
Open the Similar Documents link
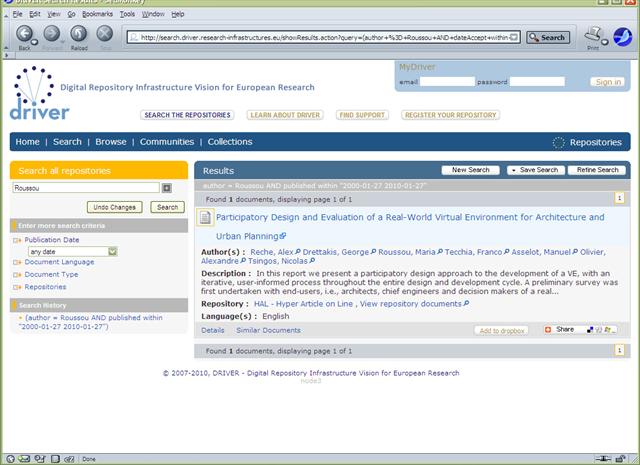pos(268,330)
